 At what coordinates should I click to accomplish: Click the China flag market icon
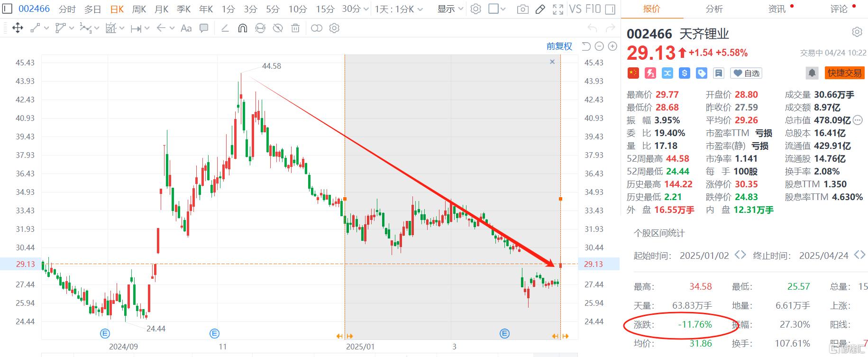coord(633,73)
